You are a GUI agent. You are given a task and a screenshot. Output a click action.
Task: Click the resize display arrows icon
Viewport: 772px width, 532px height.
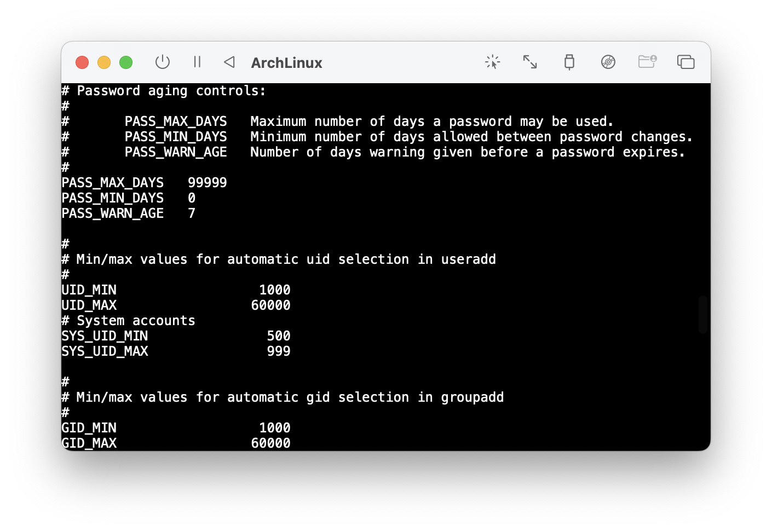click(530, 62)
